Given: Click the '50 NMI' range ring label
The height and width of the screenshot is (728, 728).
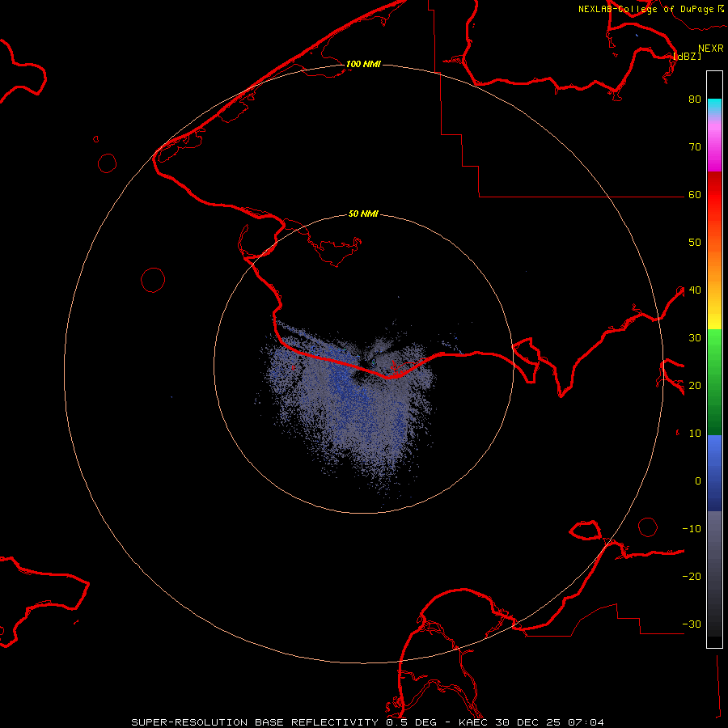Looking at the screenshot, I should click(363, 214).
